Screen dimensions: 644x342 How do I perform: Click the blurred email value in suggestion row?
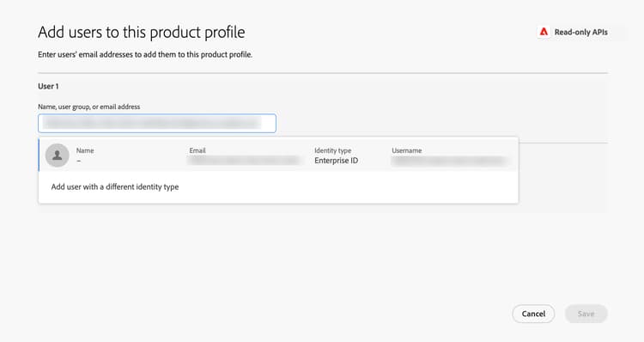click(x=244, y=161)
